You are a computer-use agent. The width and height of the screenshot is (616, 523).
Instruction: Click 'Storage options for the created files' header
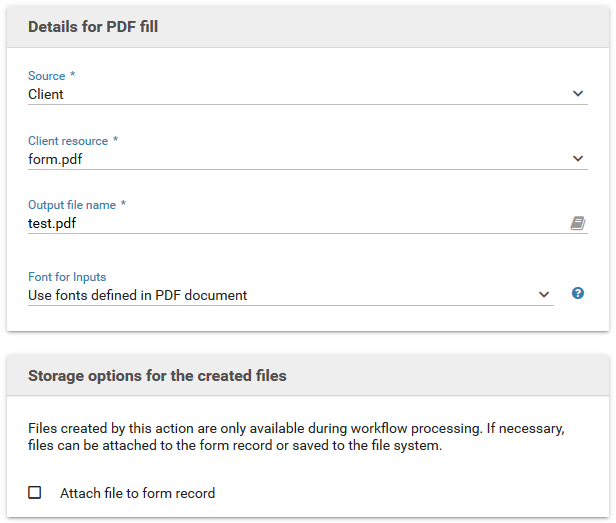pos(157,376)
